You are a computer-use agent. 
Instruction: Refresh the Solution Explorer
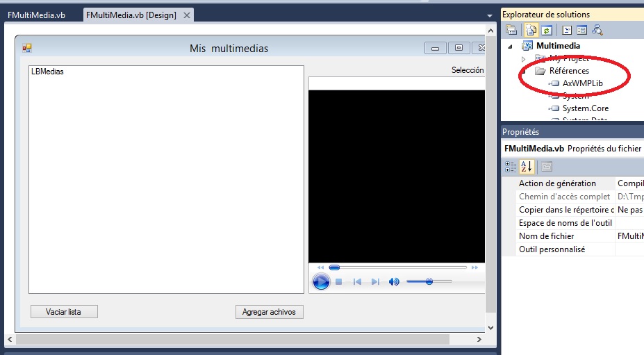[x=546, y=30]
